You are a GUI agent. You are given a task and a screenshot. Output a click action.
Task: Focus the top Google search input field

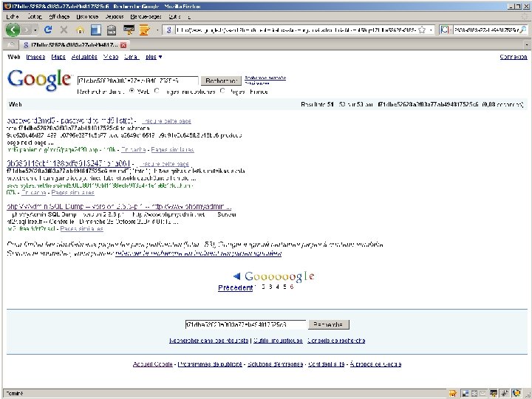[137, 81]
